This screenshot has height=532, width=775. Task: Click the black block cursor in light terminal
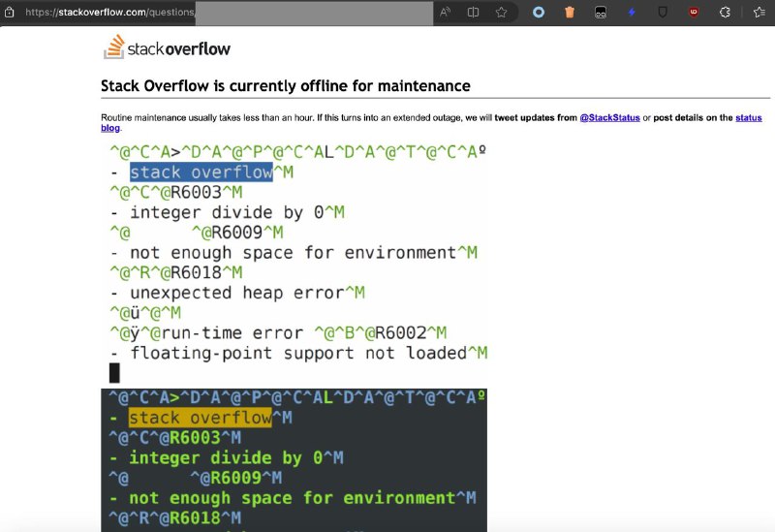coord(114,373)
